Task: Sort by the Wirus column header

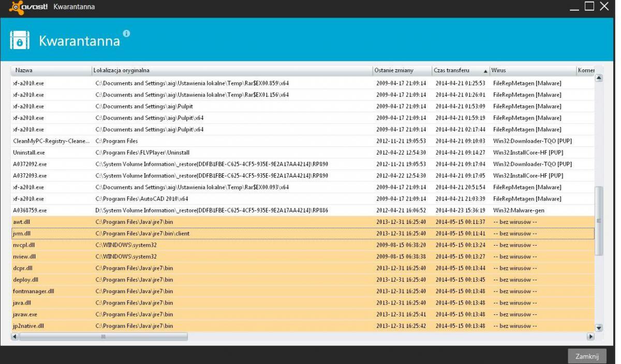Action: [533, 70]
